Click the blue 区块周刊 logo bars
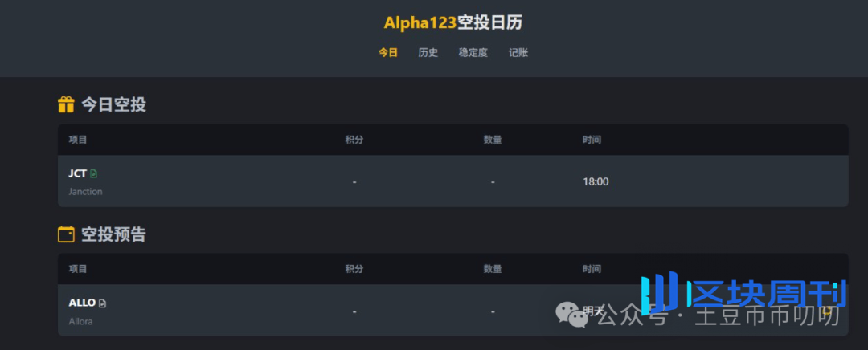Image resolution: width=868 pixels, height=350 pixels. pyautogui.click(x=659, y=294)
